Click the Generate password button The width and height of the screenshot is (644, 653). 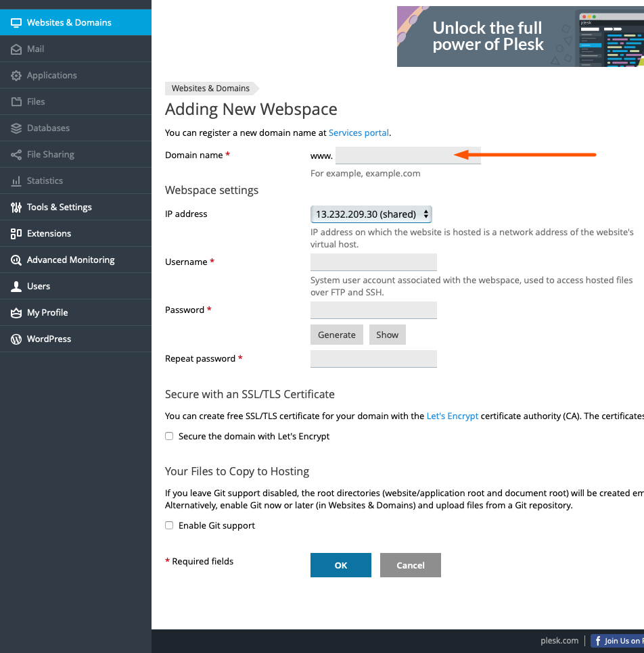pyautogui.click(x=336, y=335)
